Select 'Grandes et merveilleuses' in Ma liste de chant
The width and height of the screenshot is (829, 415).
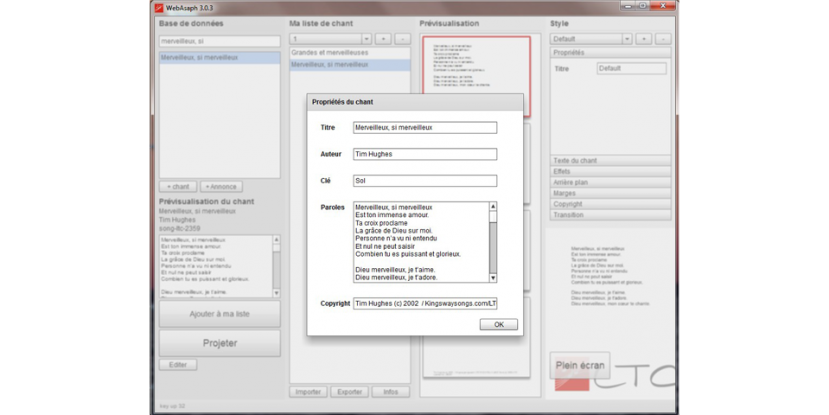pos(349,53)
